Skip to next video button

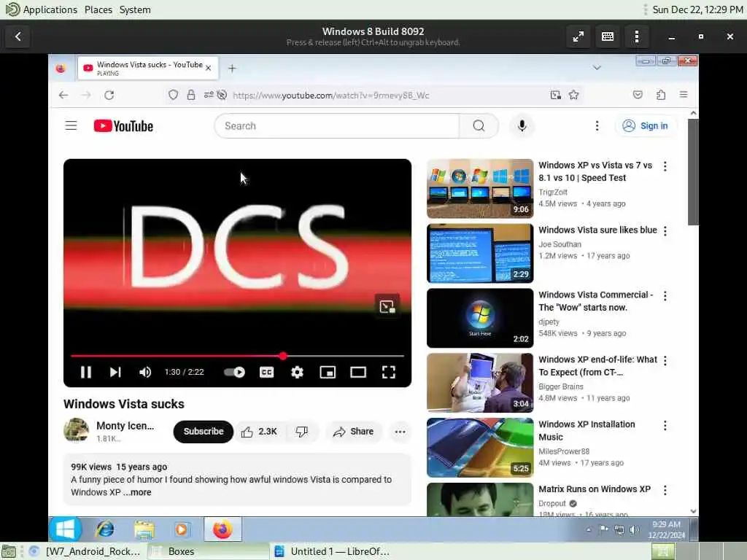(x=115, y=372)
